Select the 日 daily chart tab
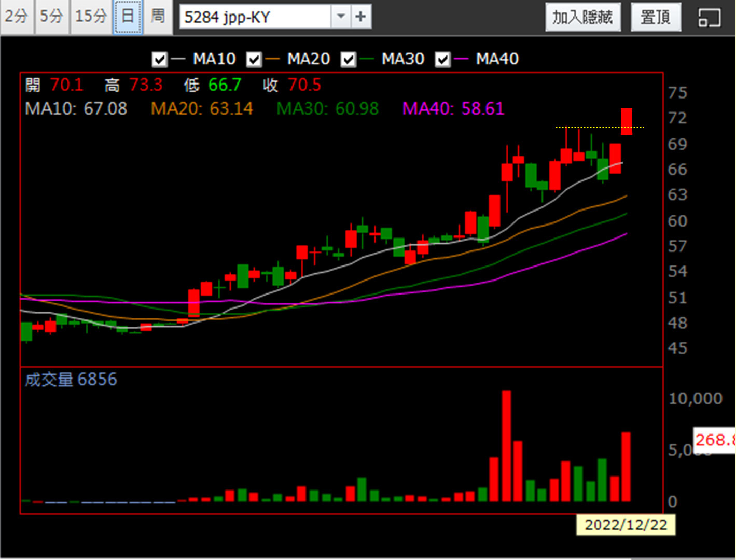The height and width of the screenshot is (560, 736). 128,17
